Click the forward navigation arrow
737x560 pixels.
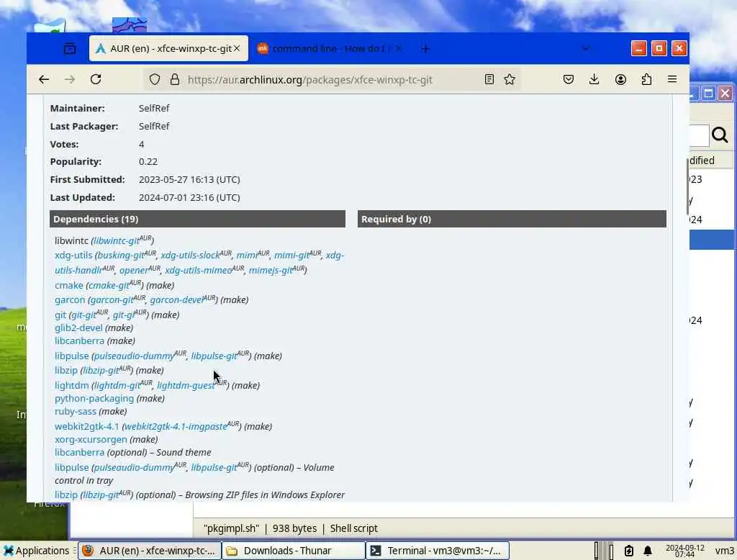click(x=70, y=79)
